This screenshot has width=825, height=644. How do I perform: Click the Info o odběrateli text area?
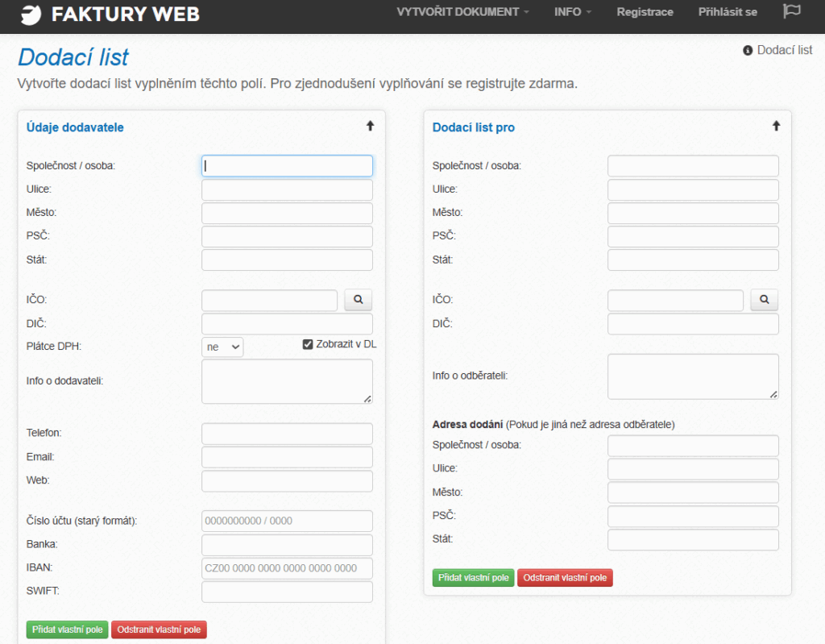click(x=693, y=376)
